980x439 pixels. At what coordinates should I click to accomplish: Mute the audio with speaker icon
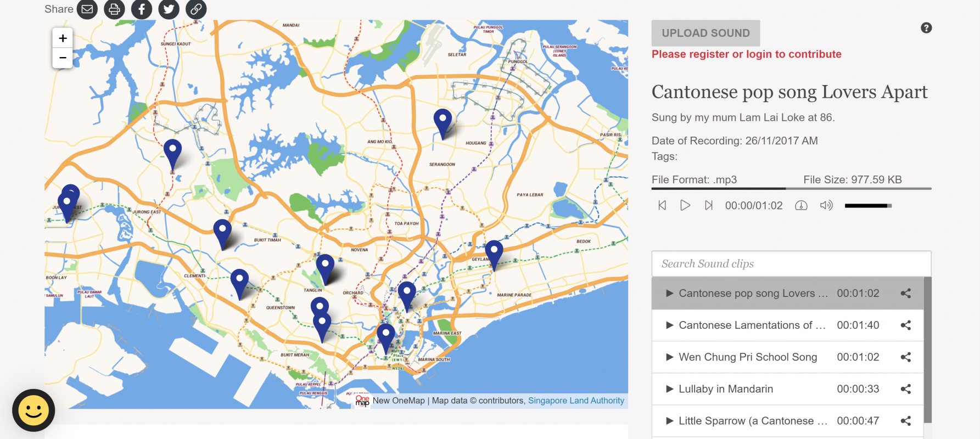point(826,205)
